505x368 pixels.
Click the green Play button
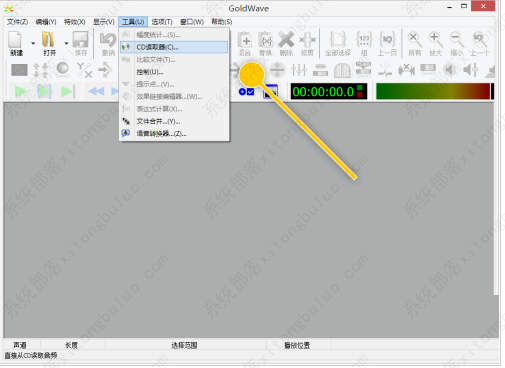tap(21, 91)
